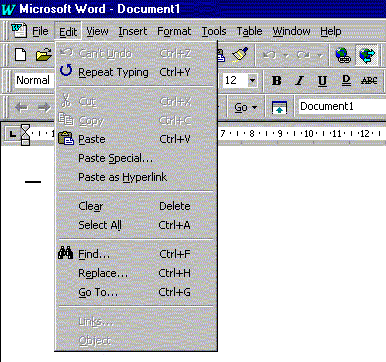Click the Insert Hyperlink globe icon
Viewport: 386px width, 362px height.
pyautogui.click(x=343, y=55)
